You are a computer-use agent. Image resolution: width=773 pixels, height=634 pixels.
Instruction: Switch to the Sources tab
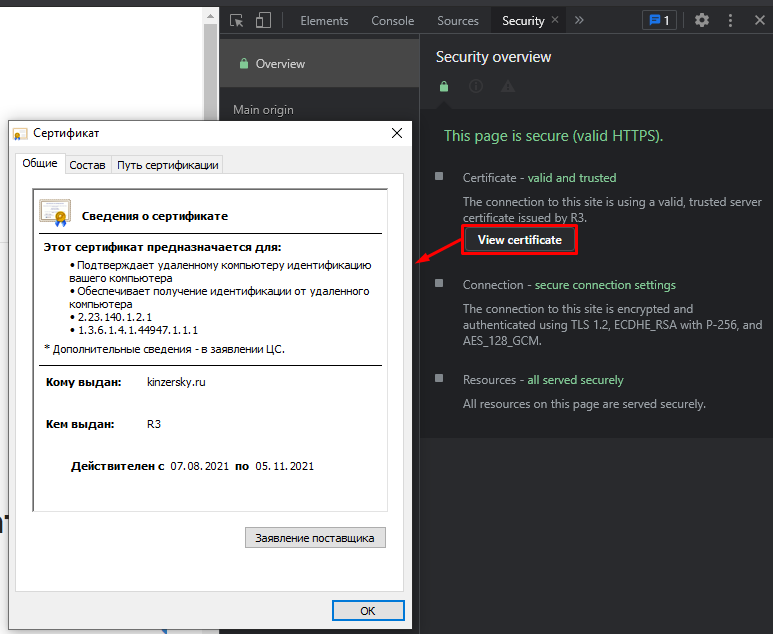[458, 20]
